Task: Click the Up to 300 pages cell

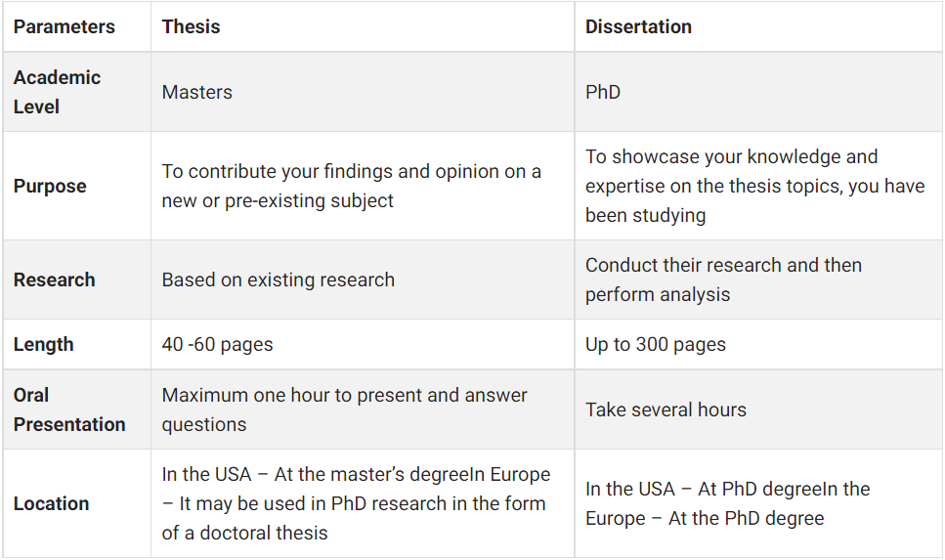Action: click(656, 344)
